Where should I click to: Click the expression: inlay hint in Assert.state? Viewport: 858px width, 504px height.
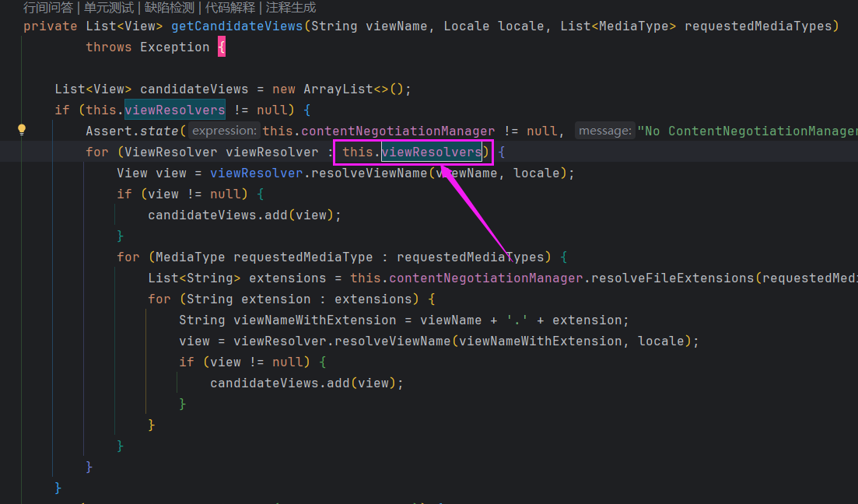point(224,131)
